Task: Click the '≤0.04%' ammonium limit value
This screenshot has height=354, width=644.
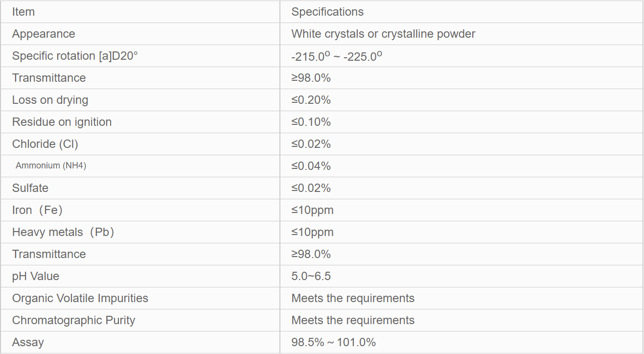Action: 311,166
